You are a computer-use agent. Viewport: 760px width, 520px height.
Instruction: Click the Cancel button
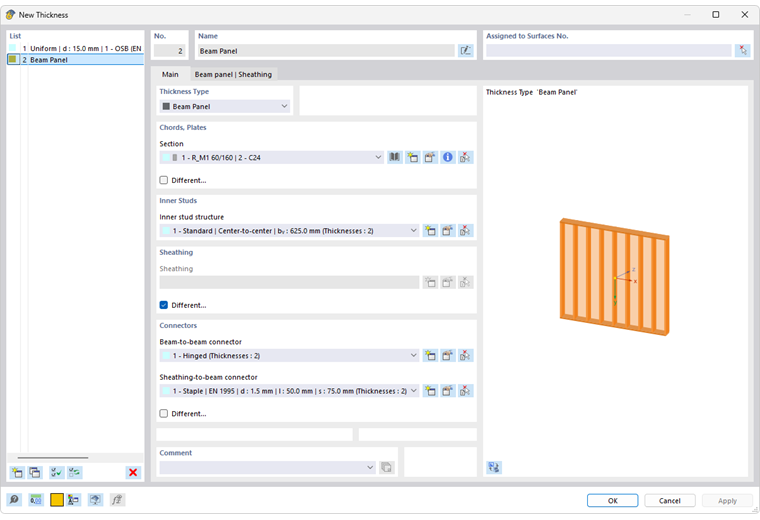point(670,500)
